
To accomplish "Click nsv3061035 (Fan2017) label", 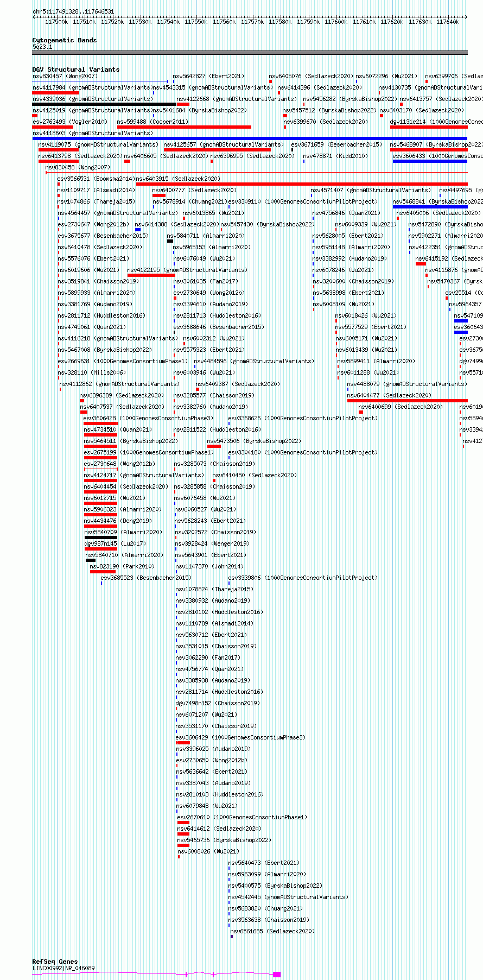I will tap(206, 281).
